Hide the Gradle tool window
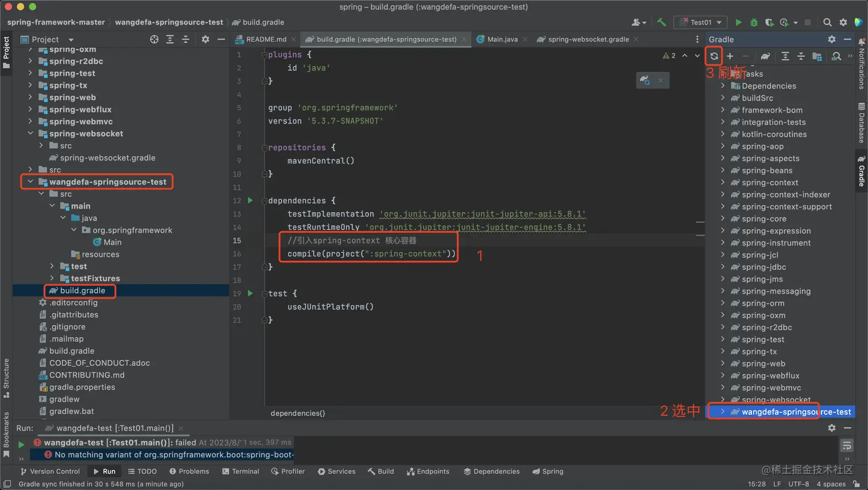Screen dimensions: 868x490 pos(847,39)
